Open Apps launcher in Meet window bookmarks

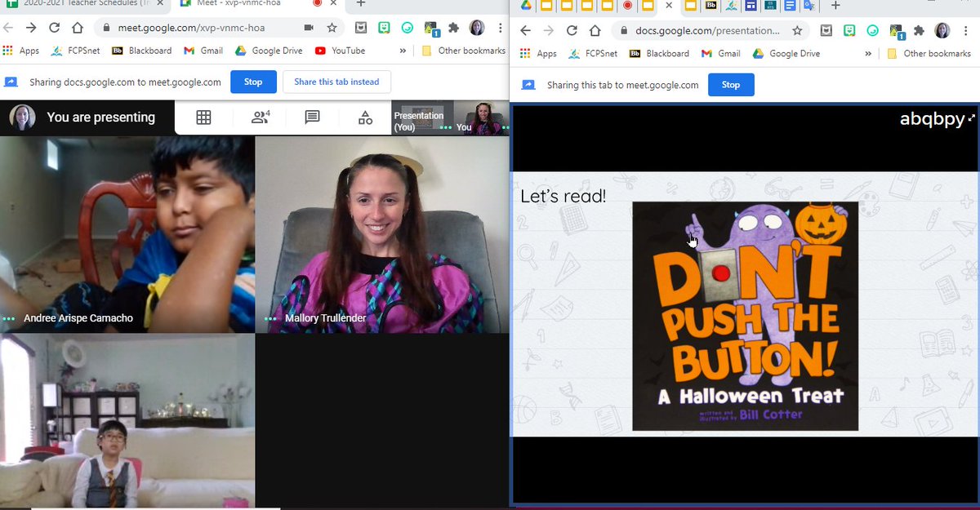click(x=21, y=51)
